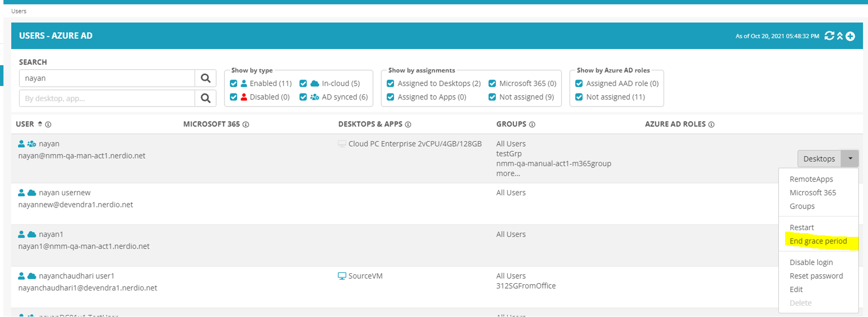Click the refresh icon in the header
Screen dimensions: 868x317
(x=829, y=36)
